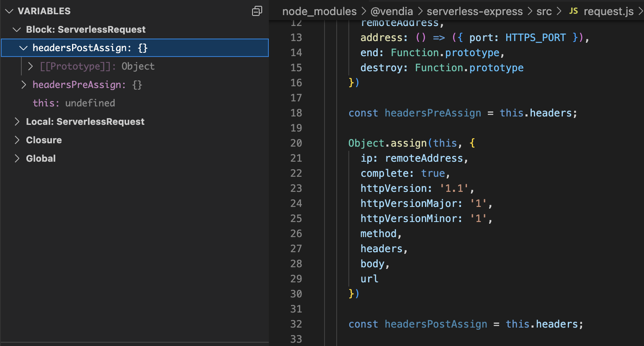This screenshot has height=346, width=644.
Task: Click the JS file icon in the breadcrumb
Action: click(574, 11)
